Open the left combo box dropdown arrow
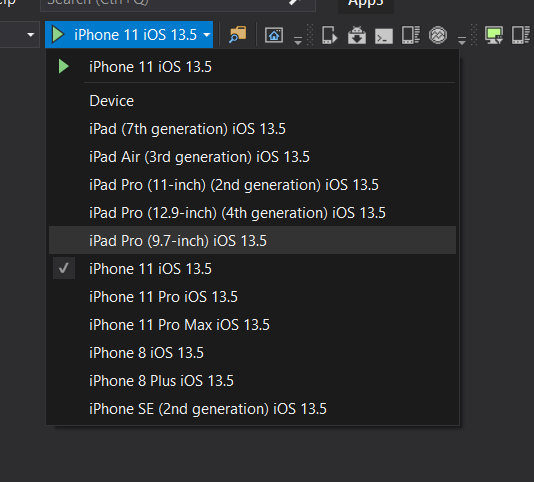 31,35
